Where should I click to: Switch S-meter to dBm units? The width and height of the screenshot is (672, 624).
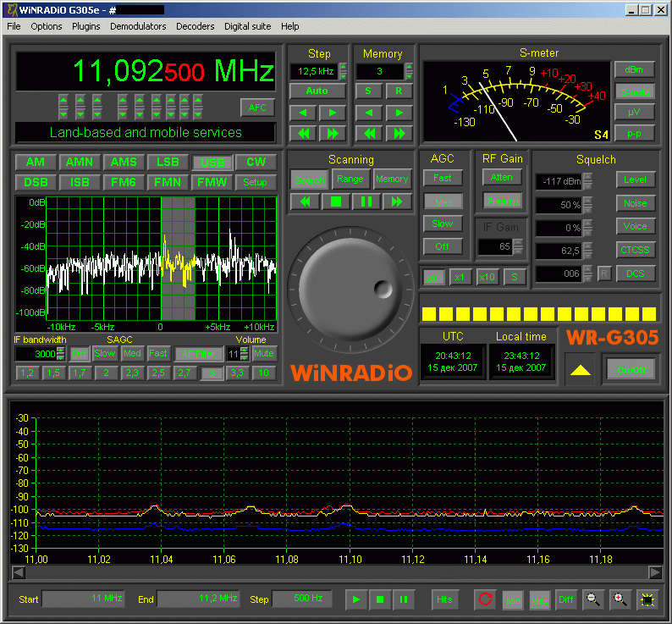tap(634, 69)
